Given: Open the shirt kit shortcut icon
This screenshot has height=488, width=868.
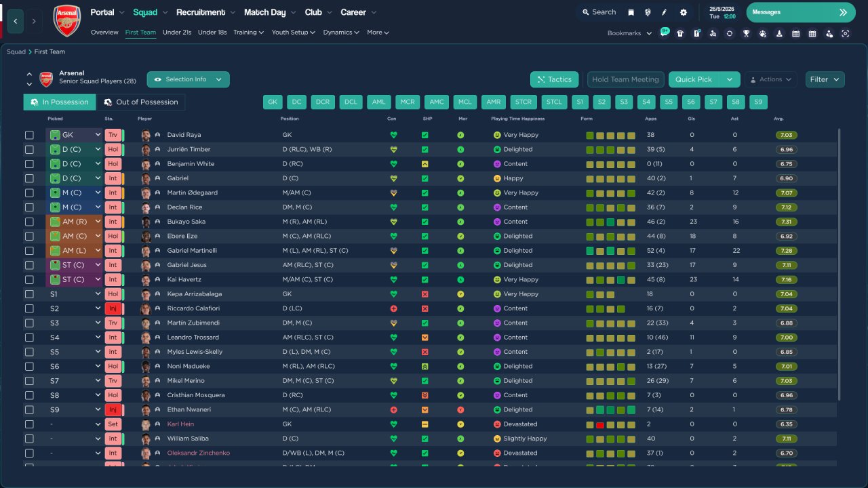Looking at the screenshot, I should click(680, 33).
